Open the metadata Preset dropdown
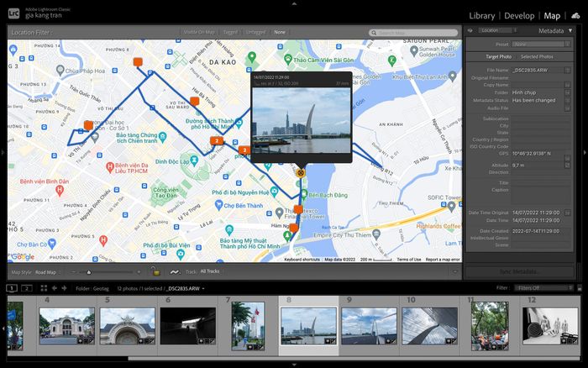 pos(541,45)
